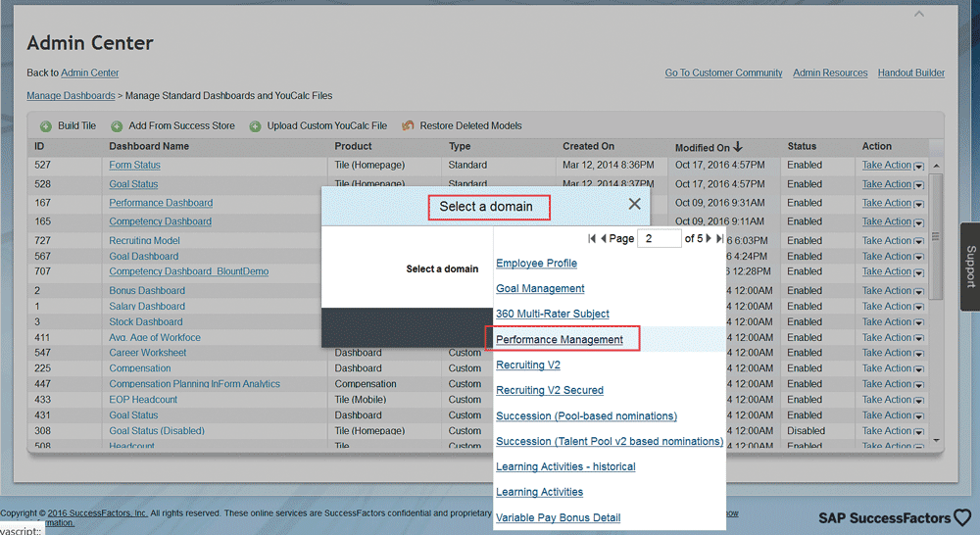Select Performance Management domain

pos(559,339)
